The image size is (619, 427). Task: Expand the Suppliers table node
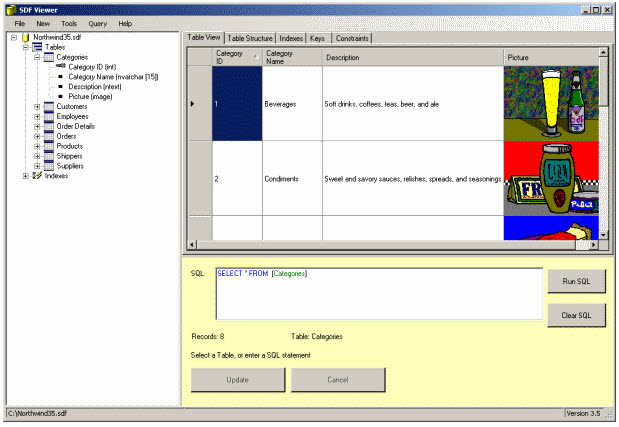click(37, 166)
